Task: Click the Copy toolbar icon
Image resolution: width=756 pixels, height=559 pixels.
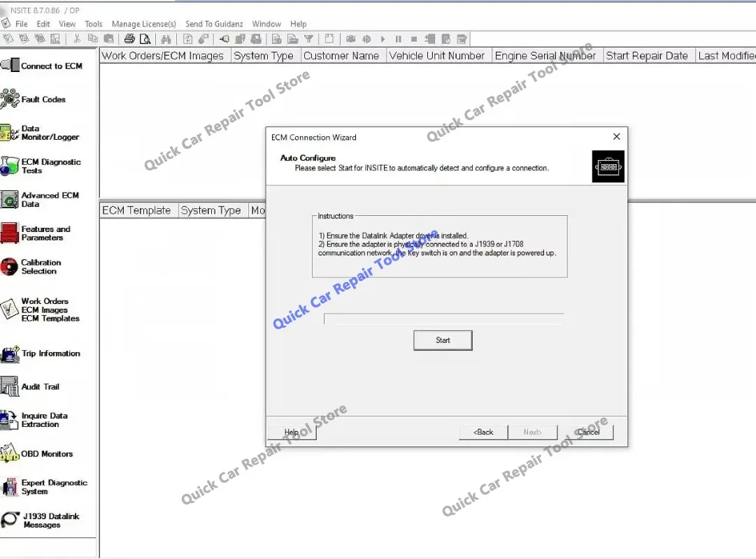Action: pyautogui.click(x=92, y=39)
